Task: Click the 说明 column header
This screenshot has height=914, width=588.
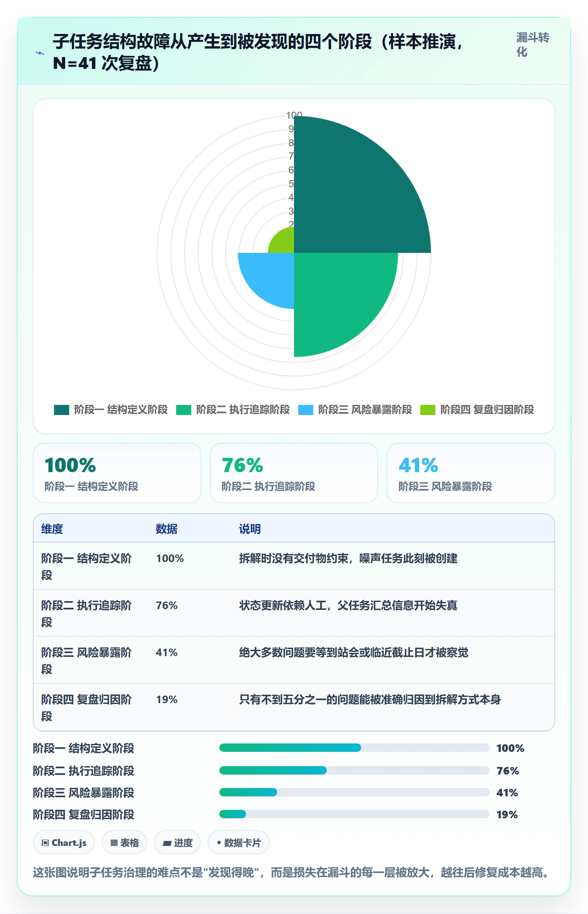Action: [250, 529]
